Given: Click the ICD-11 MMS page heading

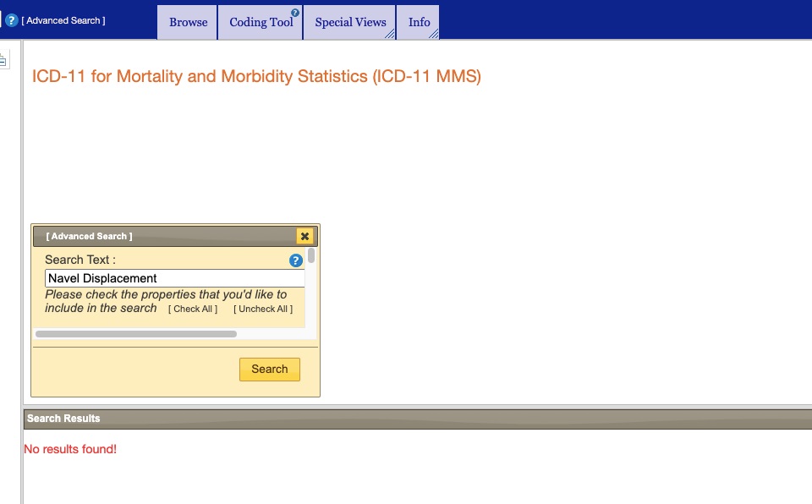Looking at the screenshot, I should [256, 76].
